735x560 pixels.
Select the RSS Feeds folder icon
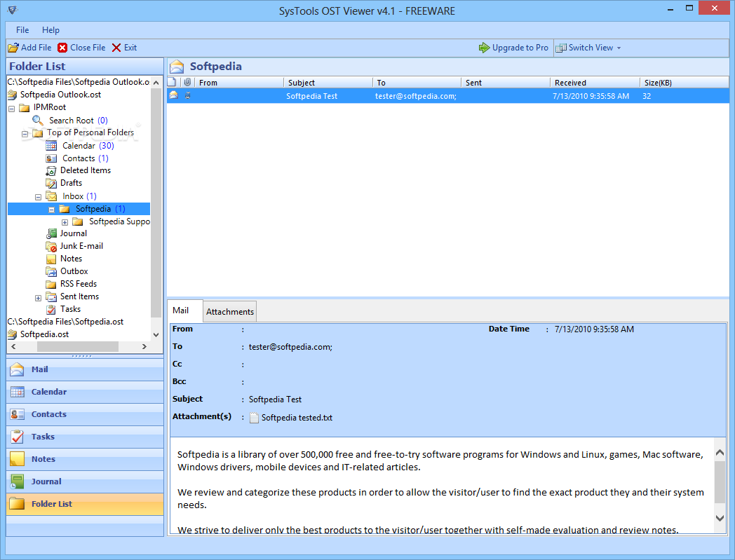pyautogui.click(x=51, y=284)
